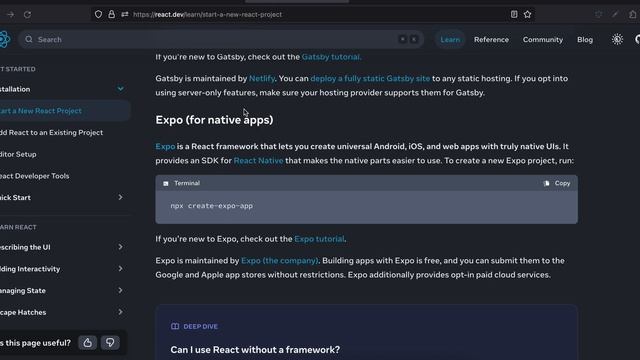Open the Expo link in paragraph
Screen dimensions: 640x360
point(165,147)
